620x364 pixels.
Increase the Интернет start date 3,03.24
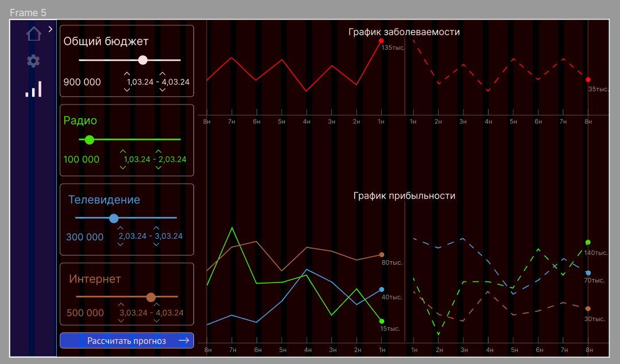point(121,305)
